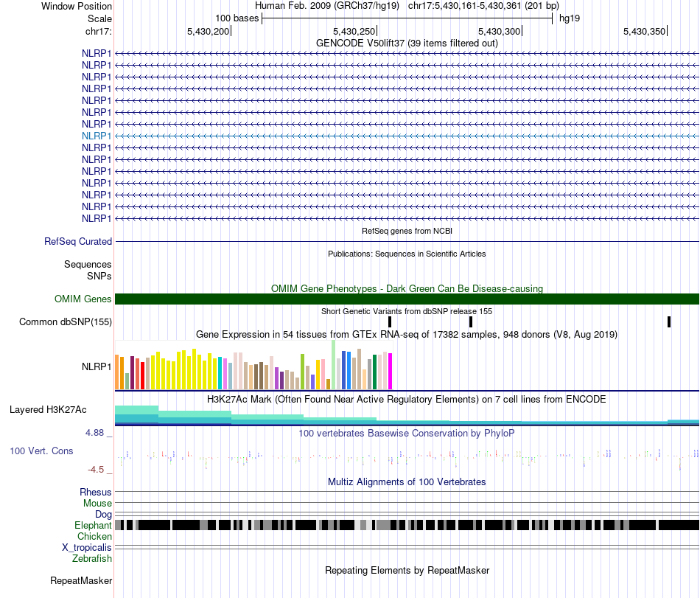This screenshot has width=700, height=598.
Task: Open Repeating Elements by RepeatMasker title
Action: click(407, 570)
